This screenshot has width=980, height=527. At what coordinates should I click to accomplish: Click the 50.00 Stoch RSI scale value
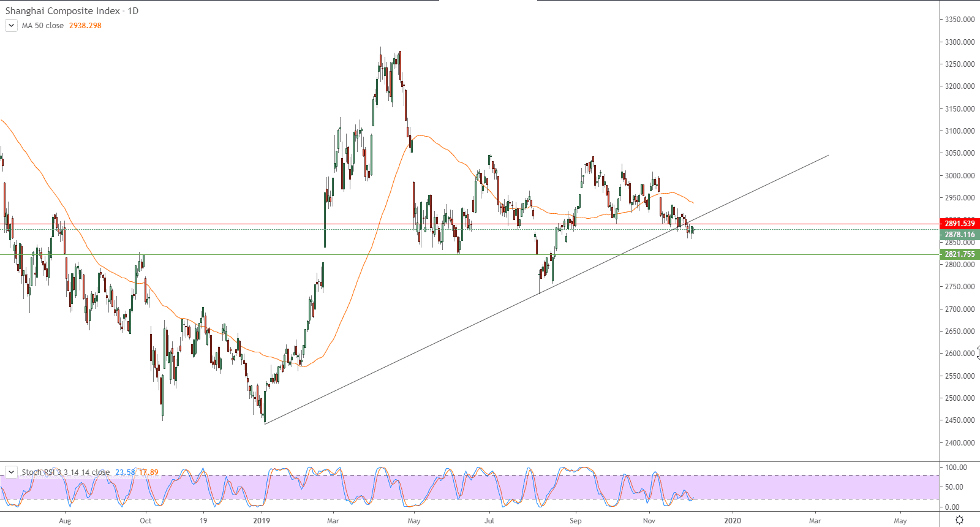click(x=954, y=487)
